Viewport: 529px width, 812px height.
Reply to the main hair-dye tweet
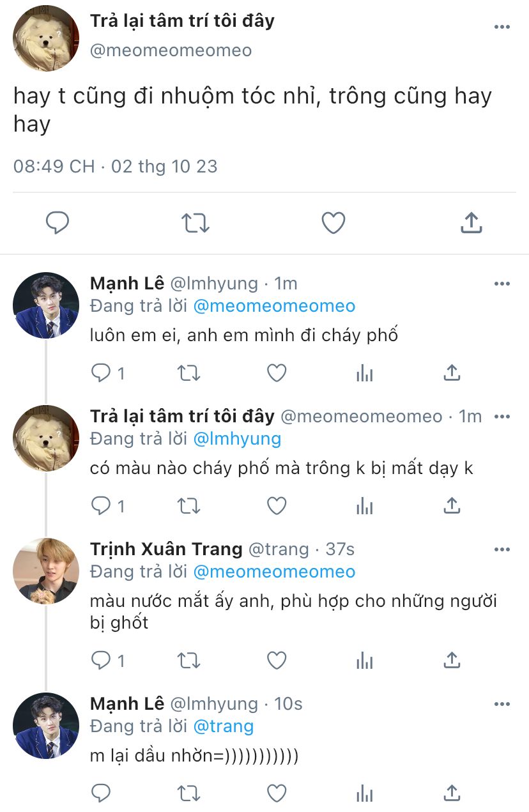coord(57,223)
